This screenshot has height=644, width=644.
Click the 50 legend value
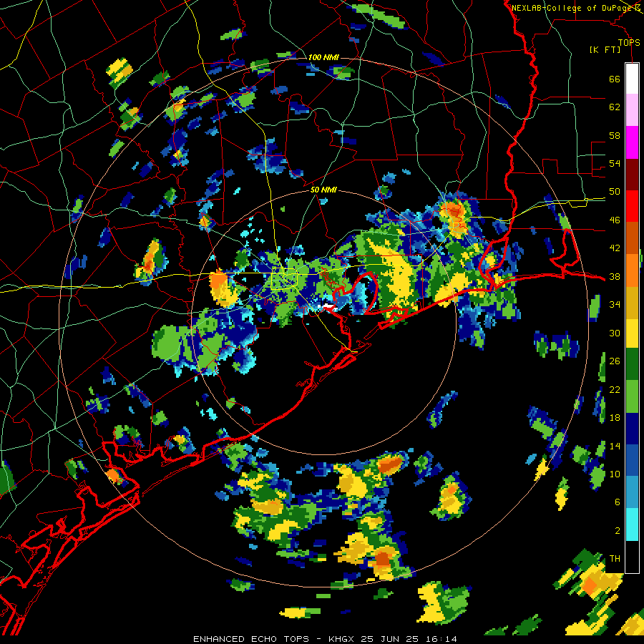(615, 192)
